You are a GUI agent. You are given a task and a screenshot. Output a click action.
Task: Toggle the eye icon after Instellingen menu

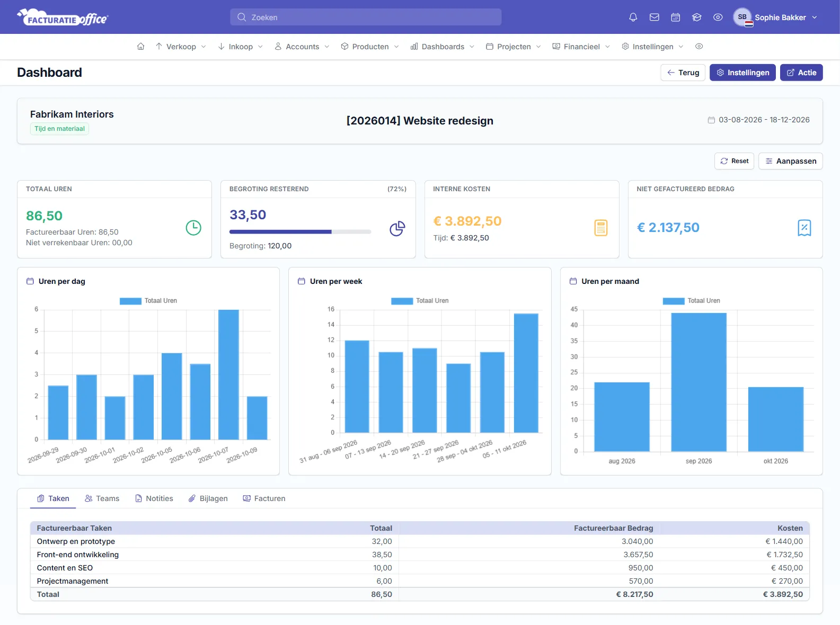(x=699, y=47)
